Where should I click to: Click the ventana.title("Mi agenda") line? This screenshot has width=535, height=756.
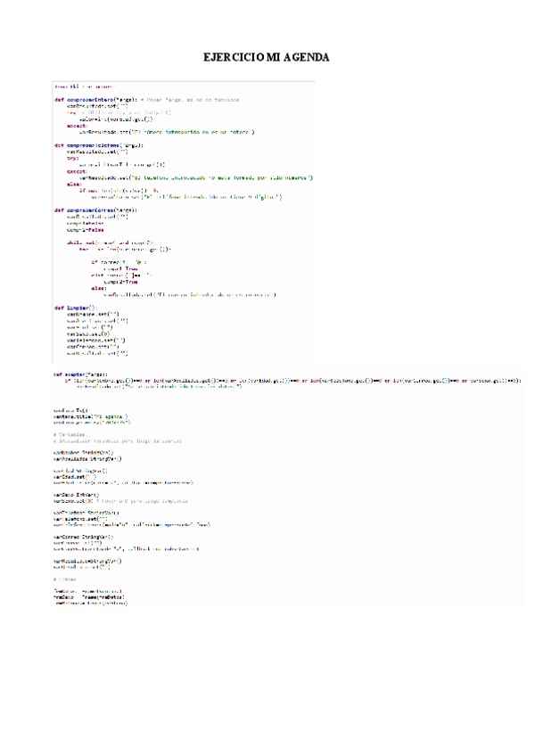pos(91,416)
